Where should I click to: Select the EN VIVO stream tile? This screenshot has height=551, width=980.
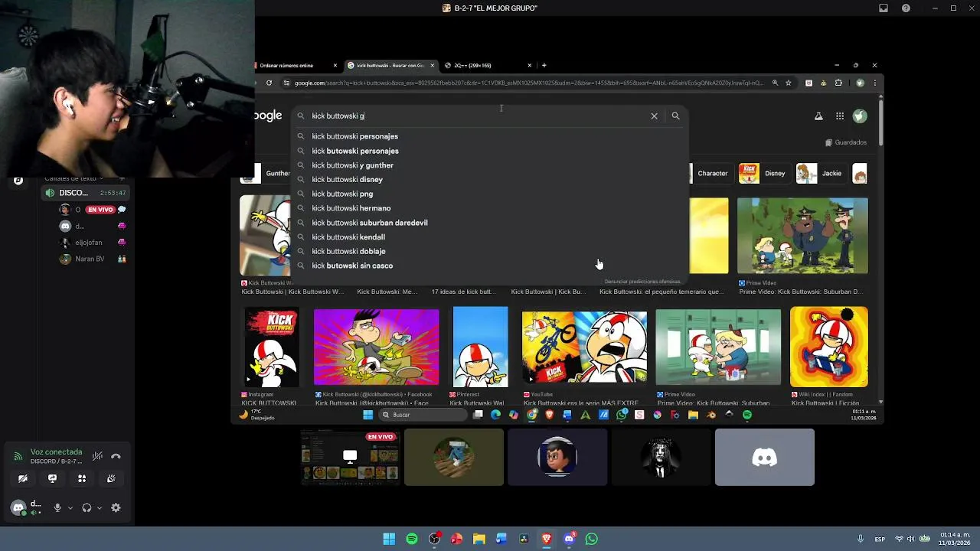pos(350,457)
